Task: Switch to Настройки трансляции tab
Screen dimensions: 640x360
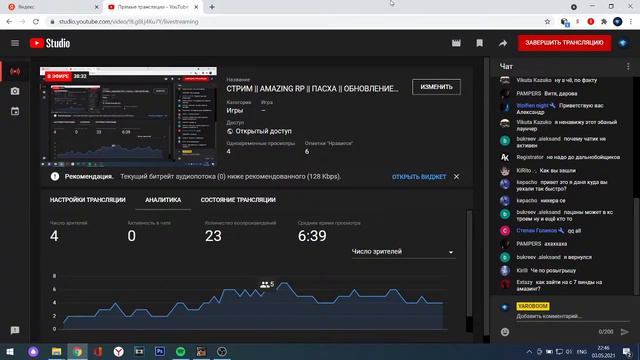Action: click(x=88, y=200)
